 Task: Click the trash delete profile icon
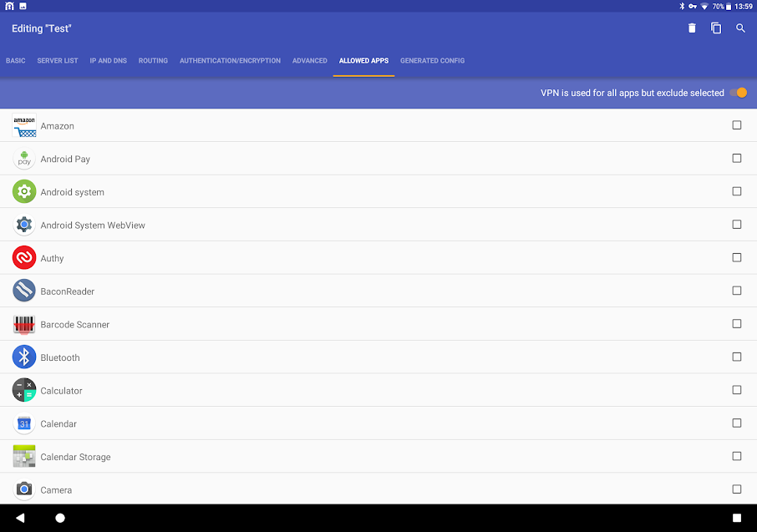coord(692,28)
